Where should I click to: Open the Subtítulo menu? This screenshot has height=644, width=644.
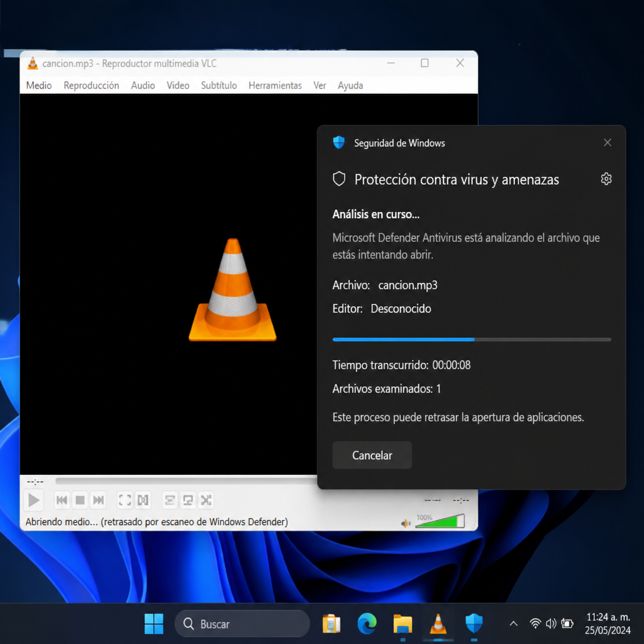tap(219, 86)
